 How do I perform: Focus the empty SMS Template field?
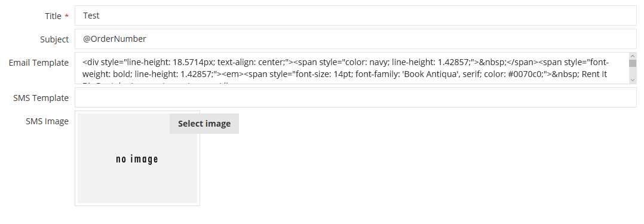point(355,98)
